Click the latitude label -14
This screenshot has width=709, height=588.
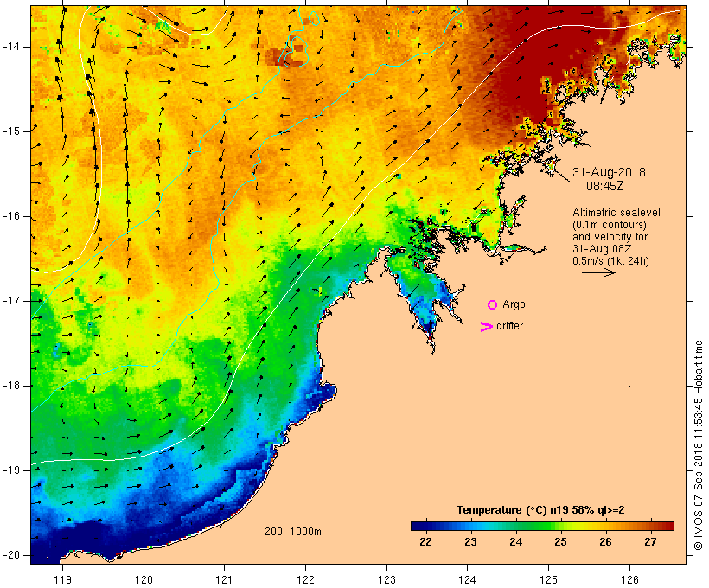point(11,47)
